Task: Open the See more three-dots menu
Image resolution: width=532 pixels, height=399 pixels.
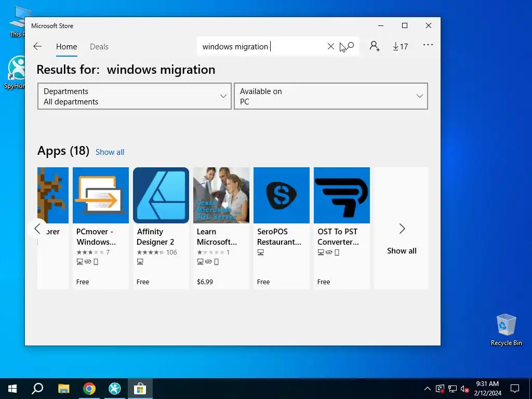Action: (x=428, y=45)
